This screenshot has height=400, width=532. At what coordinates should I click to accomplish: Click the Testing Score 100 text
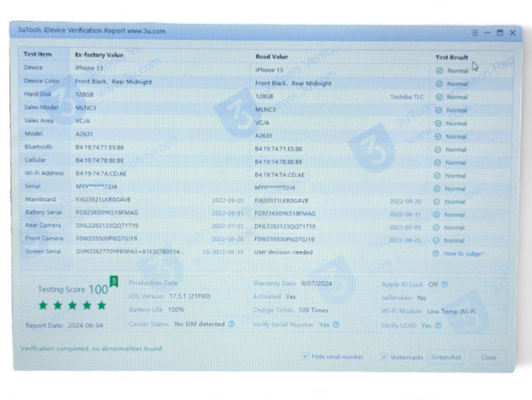coord(73,290)
